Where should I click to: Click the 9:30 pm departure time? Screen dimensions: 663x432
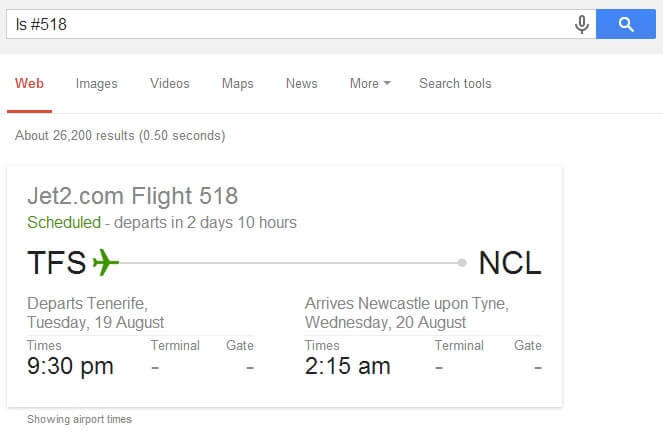(70, 366)
